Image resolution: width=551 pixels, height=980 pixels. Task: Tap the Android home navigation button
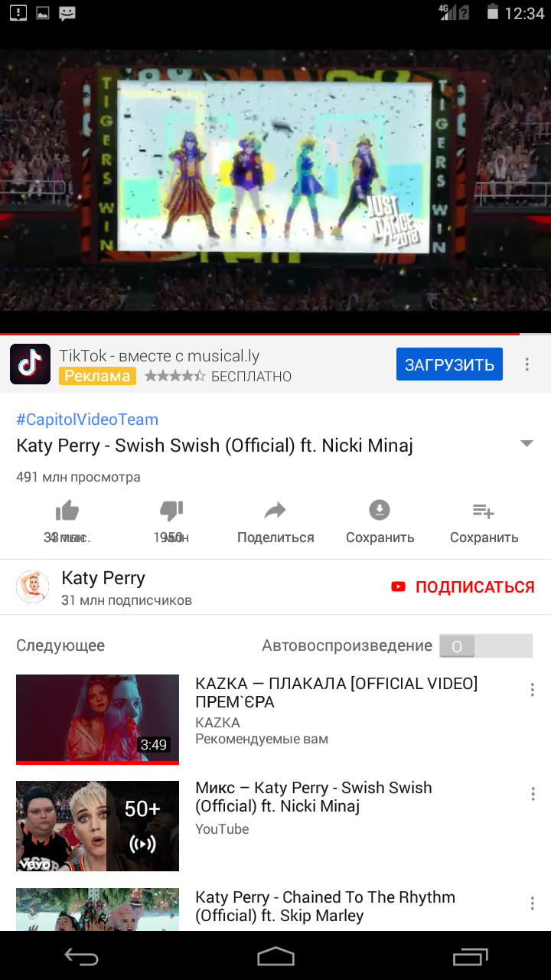(x=275, y=955)
